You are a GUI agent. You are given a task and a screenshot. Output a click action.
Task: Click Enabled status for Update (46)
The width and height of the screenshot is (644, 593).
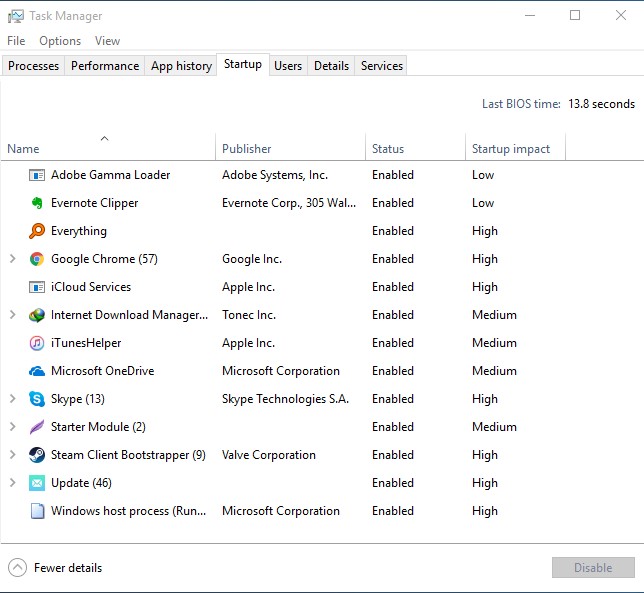pos(393,483)
